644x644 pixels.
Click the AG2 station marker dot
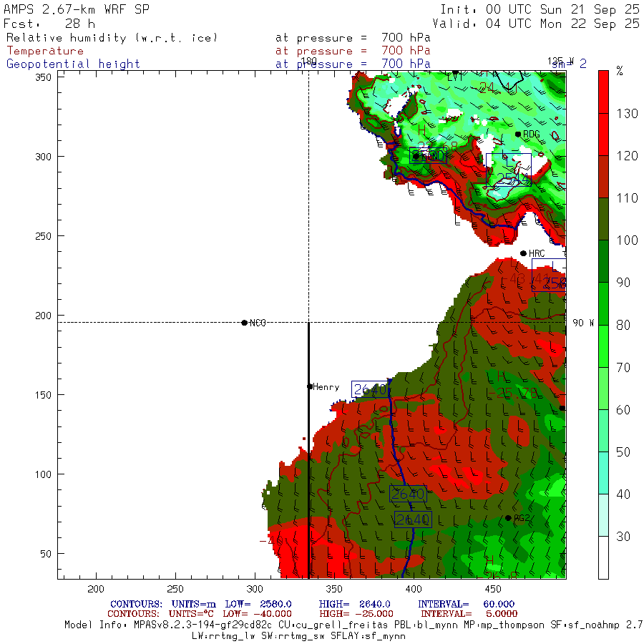pyautogui.click(x=508, y=518)
